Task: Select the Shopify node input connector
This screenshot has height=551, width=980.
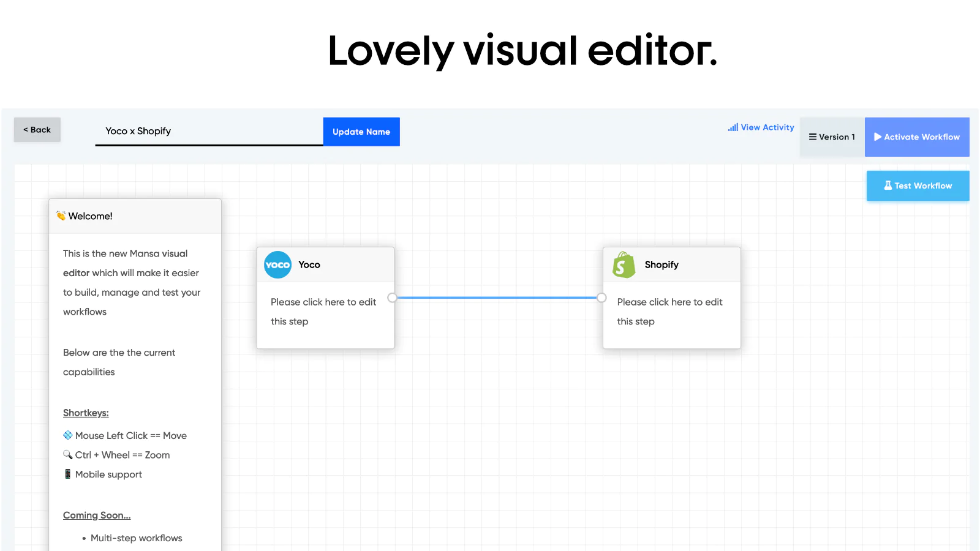Action: [x=601, y=298]
